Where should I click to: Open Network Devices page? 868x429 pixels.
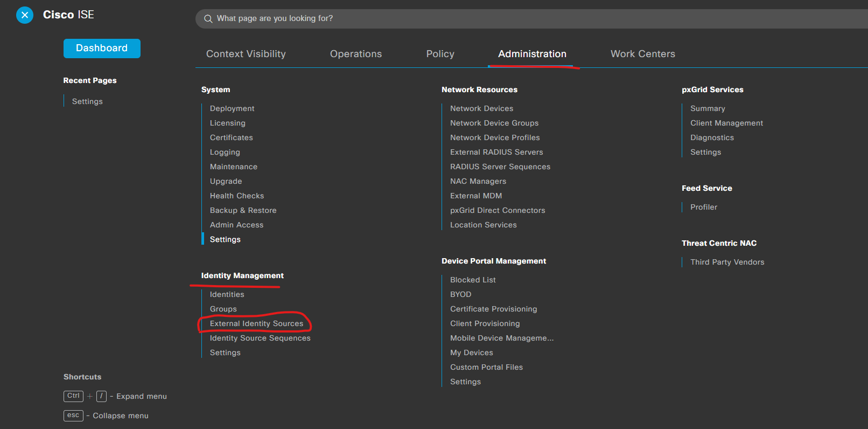click(x=482, y=108)
